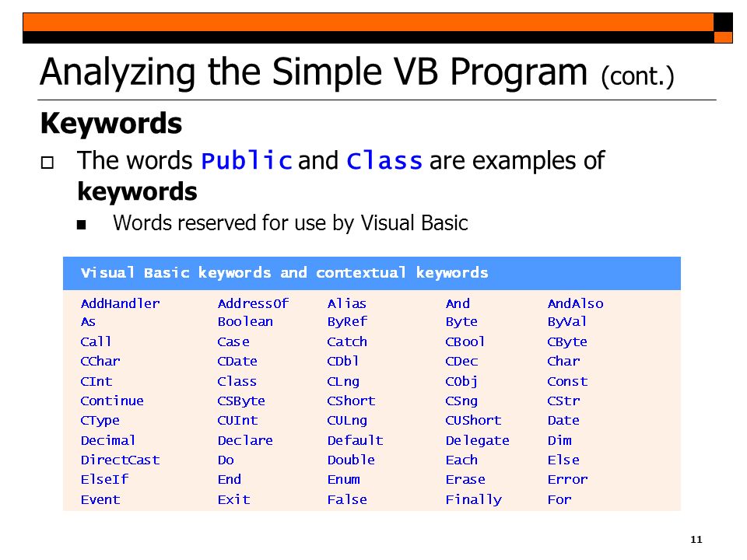This screenshot has height=560, width=747.
Task: Select the 'CUShort' keyword
Action: point(474,421)
